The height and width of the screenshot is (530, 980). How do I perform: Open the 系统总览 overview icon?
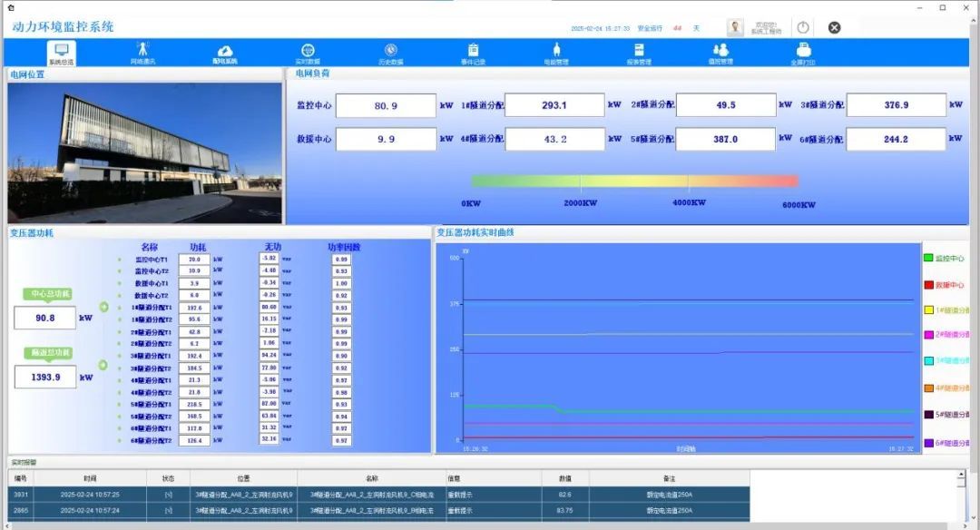tap(61, 53)
